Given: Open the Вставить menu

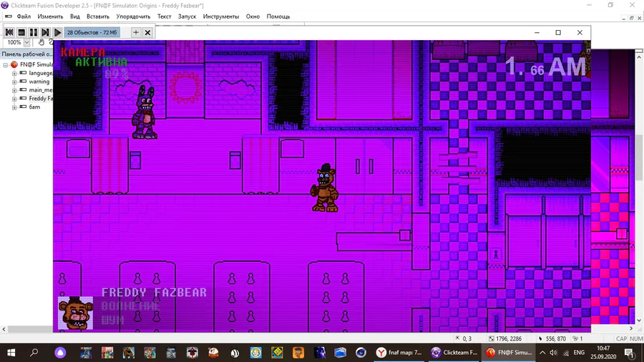Looking at the screenshot, I should coord(98,16).
